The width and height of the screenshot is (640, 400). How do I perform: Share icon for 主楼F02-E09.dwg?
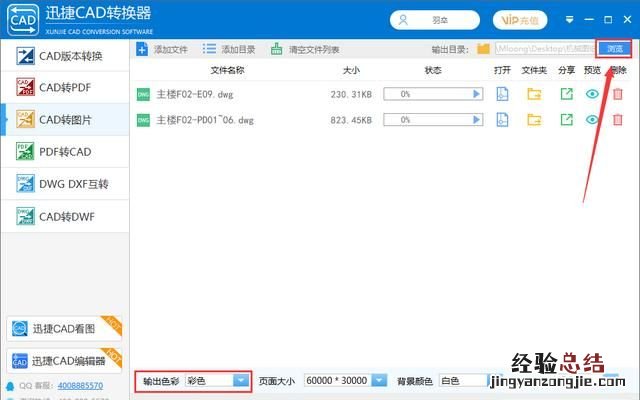567,94
